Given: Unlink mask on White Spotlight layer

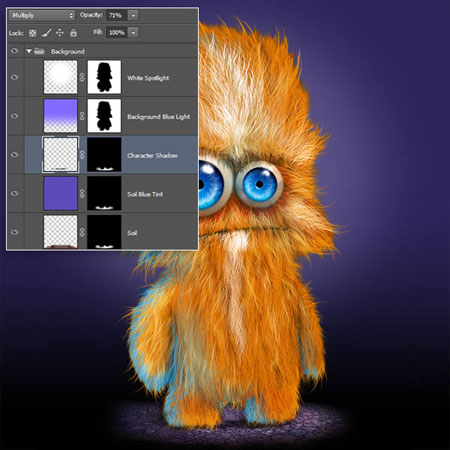Looking at the screenshot, I should pyautogui.click(x=82, y=77).
